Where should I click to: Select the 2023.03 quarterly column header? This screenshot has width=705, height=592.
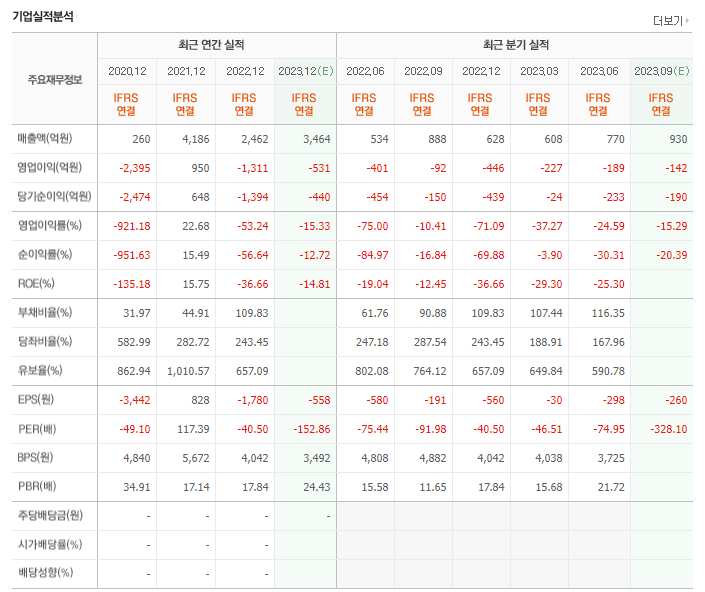point(539,71)
